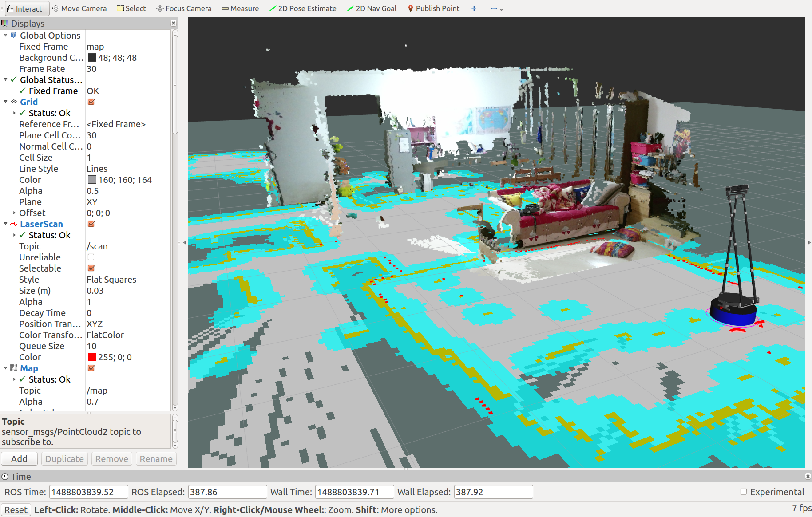Select the 2D Nav Goal tool
The image size is (812, 517).
click(x=372, y=8)
